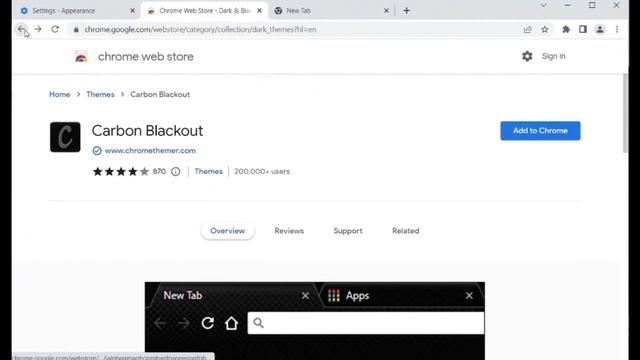Bookmark this page with the star icon
This screenshot has width=640, height=360.
click(x=545, y=29)
